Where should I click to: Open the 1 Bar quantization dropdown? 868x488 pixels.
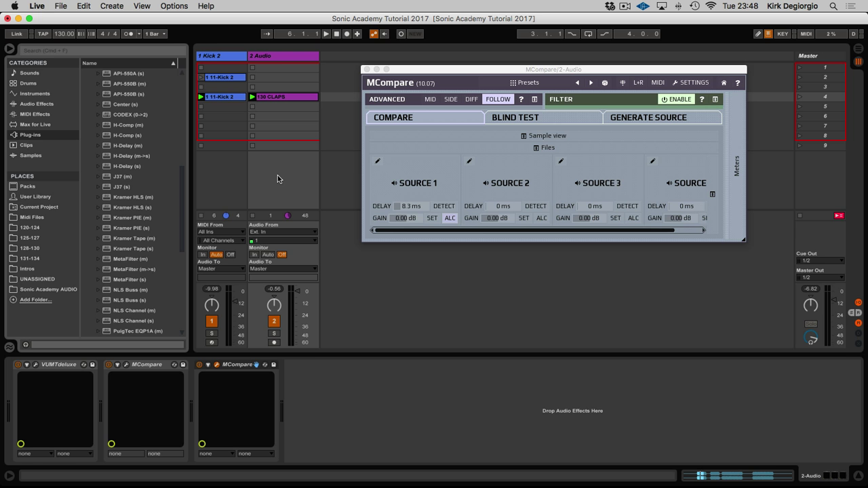click(155, 34)
